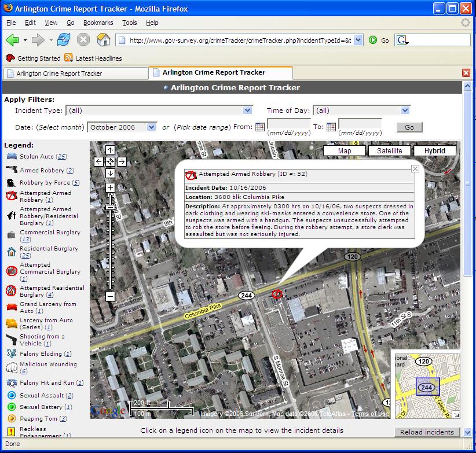Zoom in the map with plus button
The width and height of the screenshot is (476, 453).
pyautogui.click(x=110, y=187)
